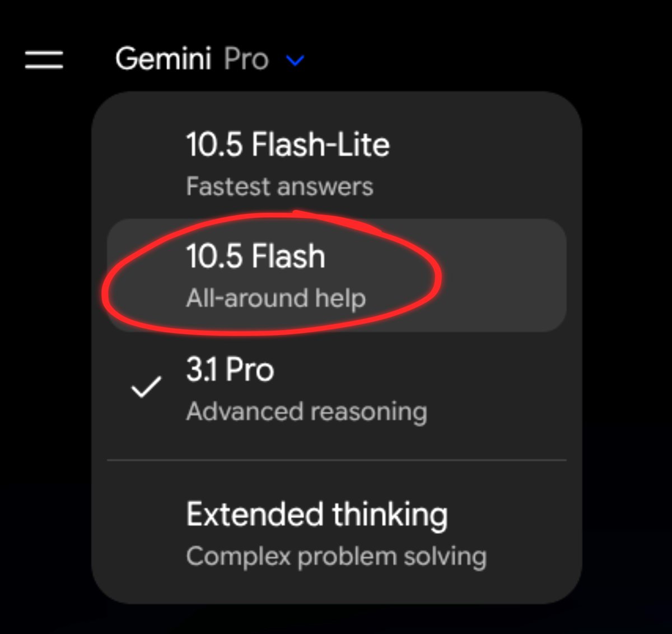
Task: Click the blue chevron beside Gemini Pro
Action: tap(295, 60)
